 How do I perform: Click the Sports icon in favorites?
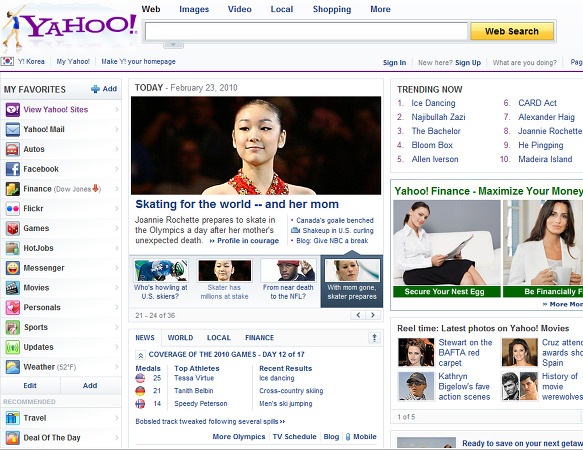[x=13, y=327]
